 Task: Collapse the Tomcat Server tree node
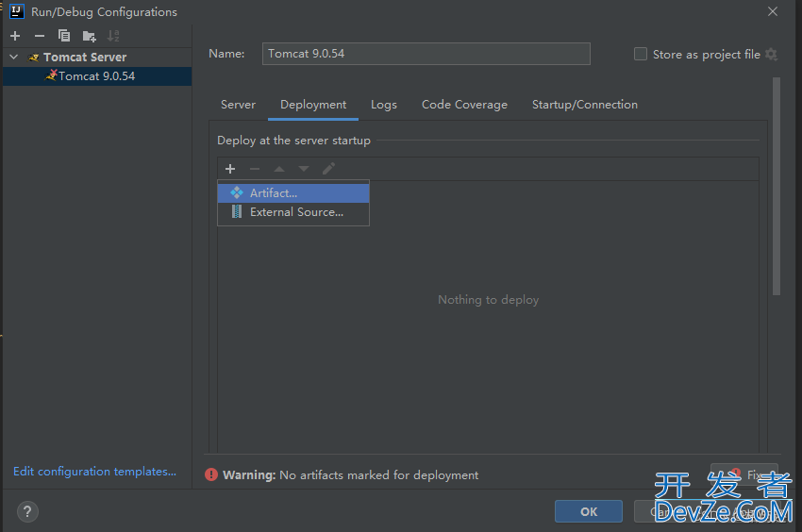[14, 57]
